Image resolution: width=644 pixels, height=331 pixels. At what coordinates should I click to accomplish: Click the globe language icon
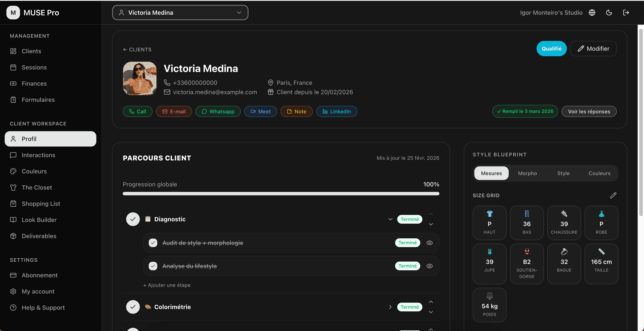(592, 13)
